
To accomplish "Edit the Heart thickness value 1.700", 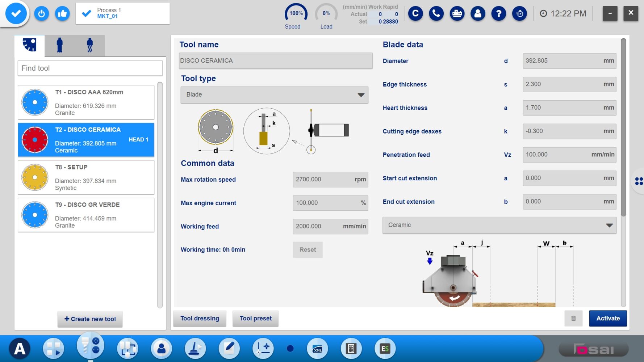I will coord(569,108).
